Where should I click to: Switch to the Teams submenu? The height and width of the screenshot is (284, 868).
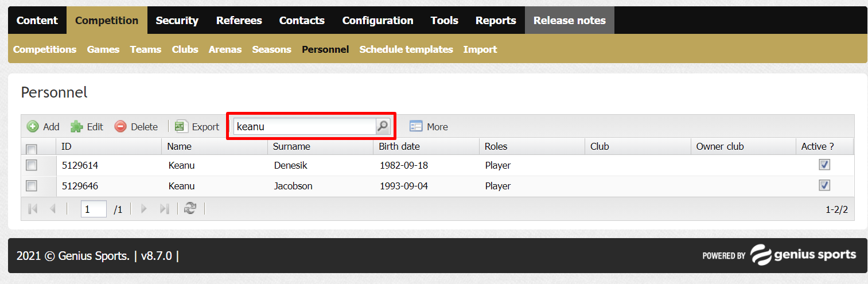tap(146, 49)
